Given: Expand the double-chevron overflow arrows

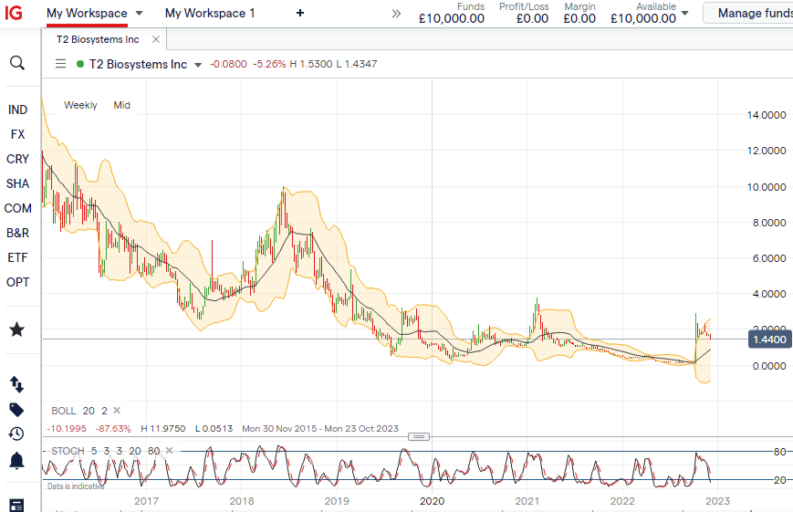Looking at the screenshot, I should click(x=396, y=14).
